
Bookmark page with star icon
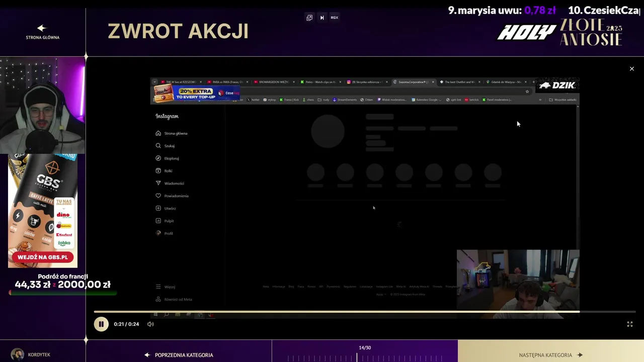(527, 92)
